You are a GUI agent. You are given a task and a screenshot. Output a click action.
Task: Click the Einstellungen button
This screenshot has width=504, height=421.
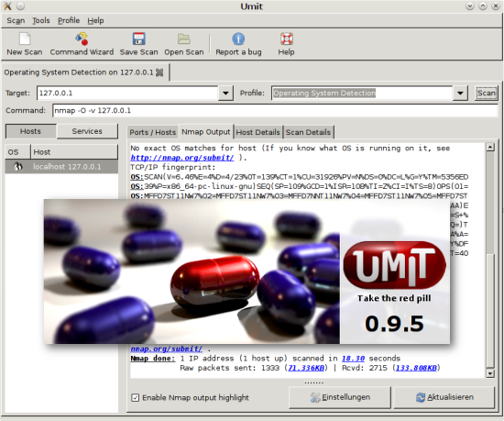click(340, 397)
